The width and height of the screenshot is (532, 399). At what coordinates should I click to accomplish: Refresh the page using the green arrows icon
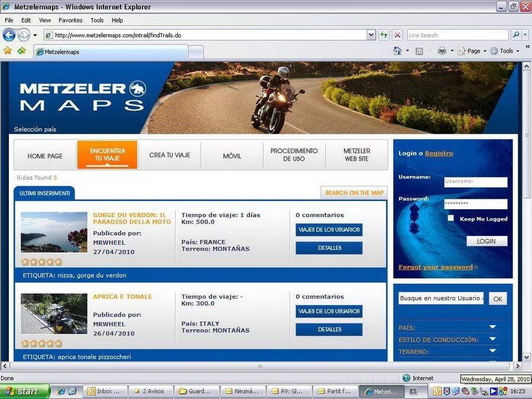[384, 35]
